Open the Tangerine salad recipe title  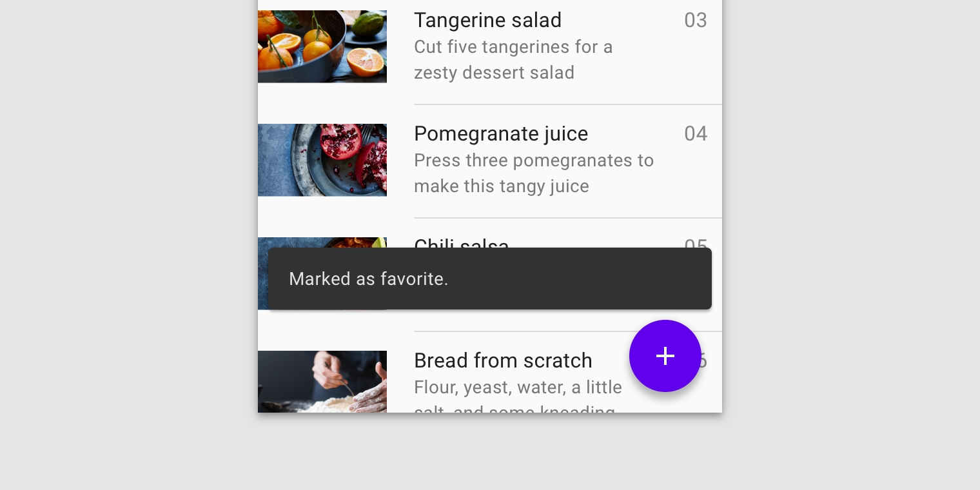coord(487,20)
